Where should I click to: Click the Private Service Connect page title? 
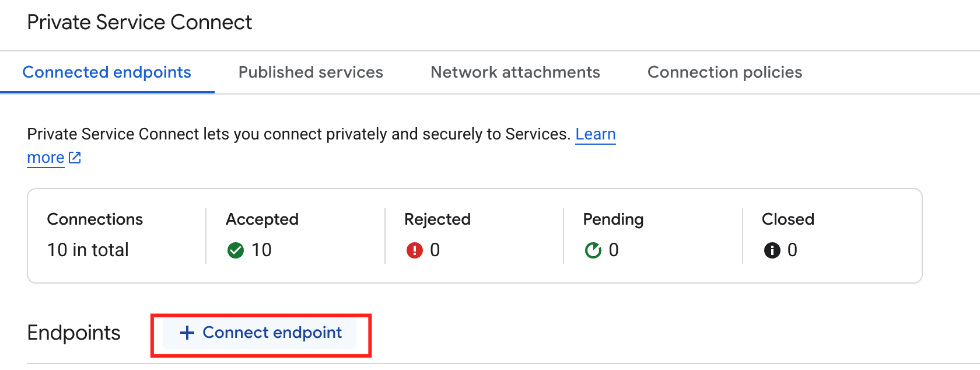[139, 22]
